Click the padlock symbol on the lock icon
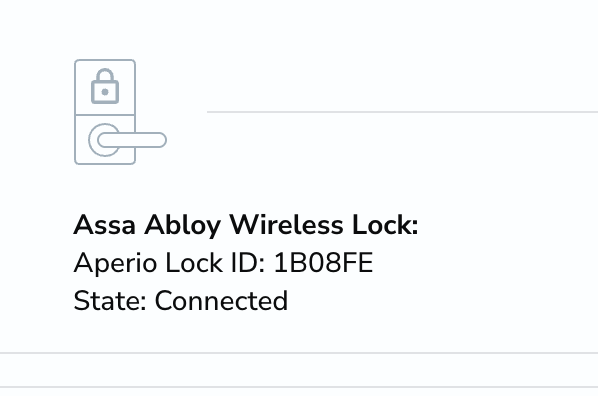The height and width of the screenshot is (396, 598). [105, 86]
